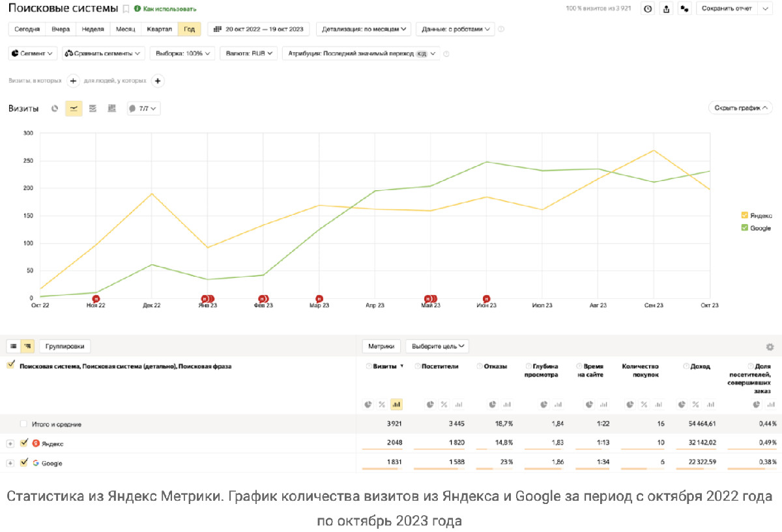Open the table settings gear icon
The width and height of the screenshot is (782, 532).
[770, 347]
